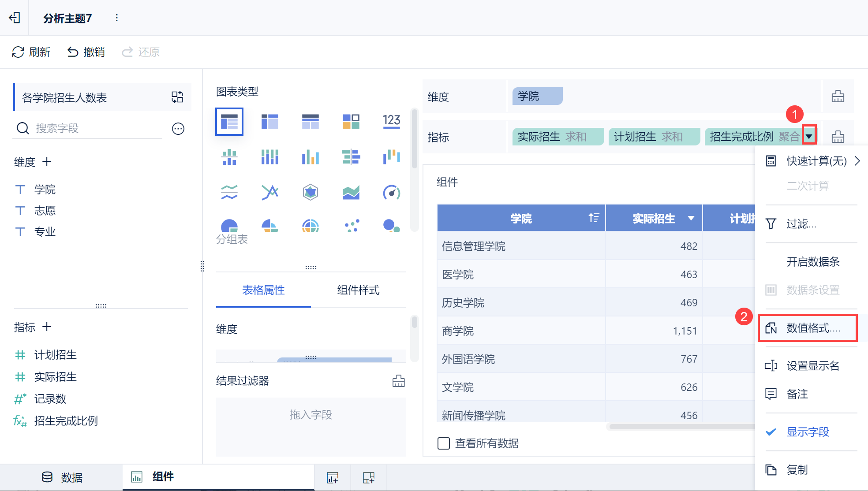Select the radar chart type icon
The height and width of the screenshot is (491, 868).
point(310,192)
